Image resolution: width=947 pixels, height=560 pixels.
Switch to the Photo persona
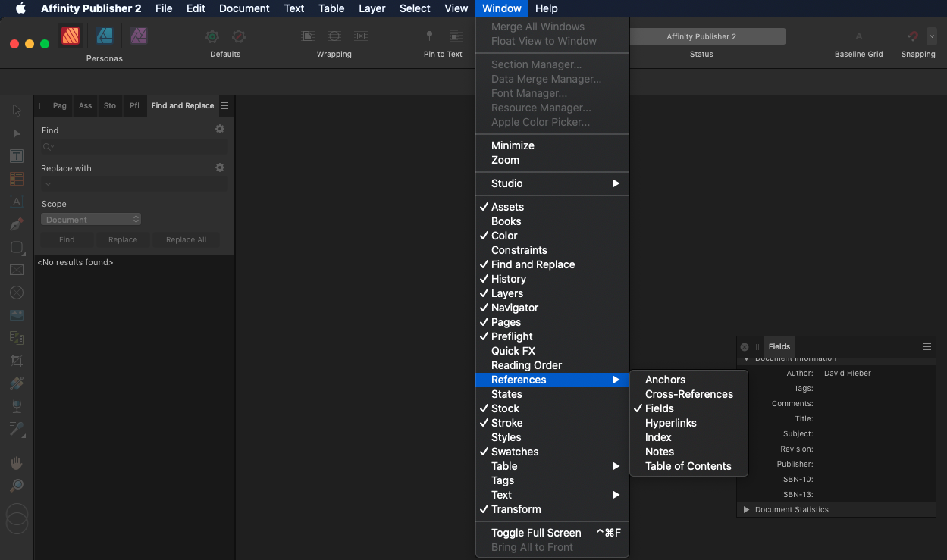coord(138,36)
